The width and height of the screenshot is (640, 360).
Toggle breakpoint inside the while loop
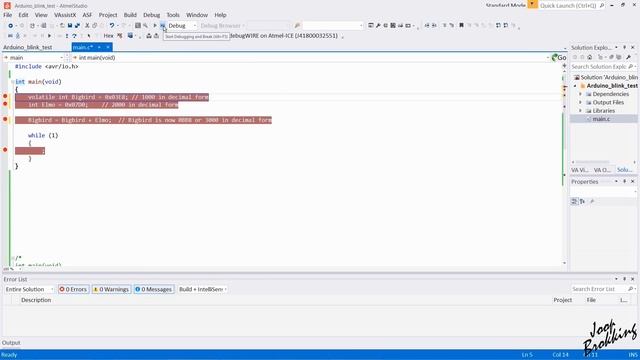point(5,150)
